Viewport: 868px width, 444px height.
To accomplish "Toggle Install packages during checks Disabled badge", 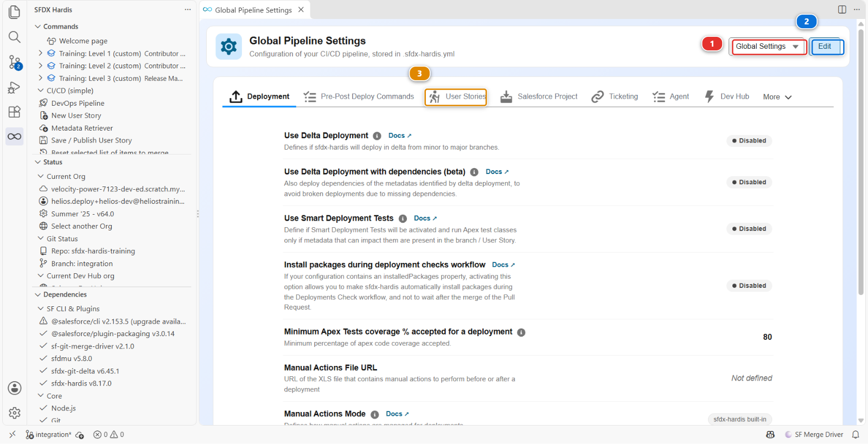I will point(749,286).
